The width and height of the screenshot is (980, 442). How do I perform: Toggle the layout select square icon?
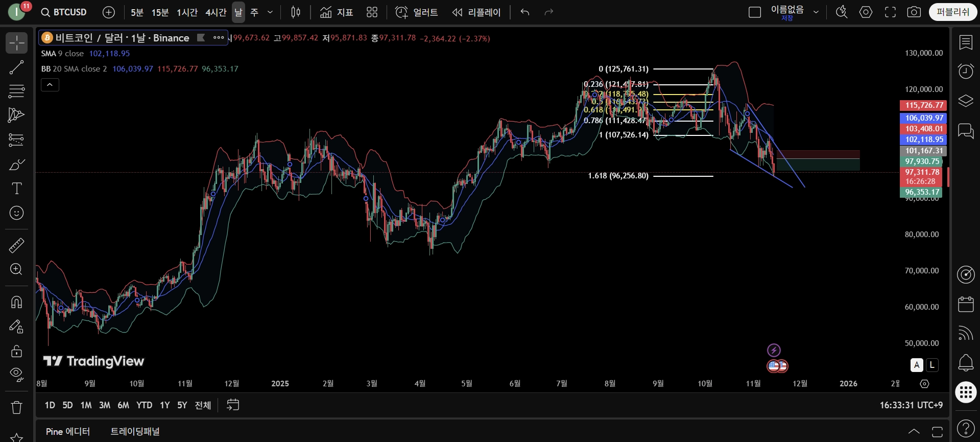tap(755, 12)
